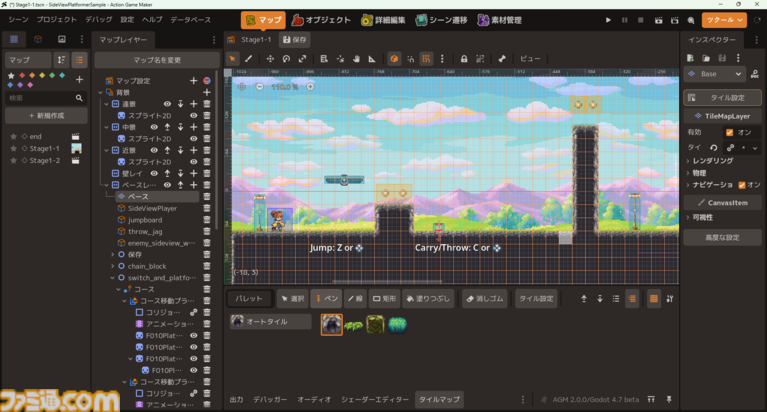
Task: Delete the ベース layer using its trash icon
Action: click(x=207, y=196)
